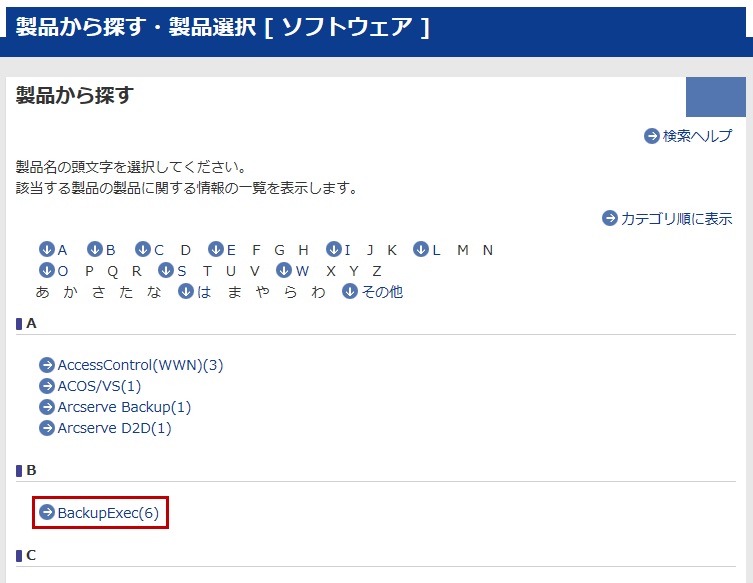Click the inactive index letter T
753x583 pixels.
tap(207, 271)
